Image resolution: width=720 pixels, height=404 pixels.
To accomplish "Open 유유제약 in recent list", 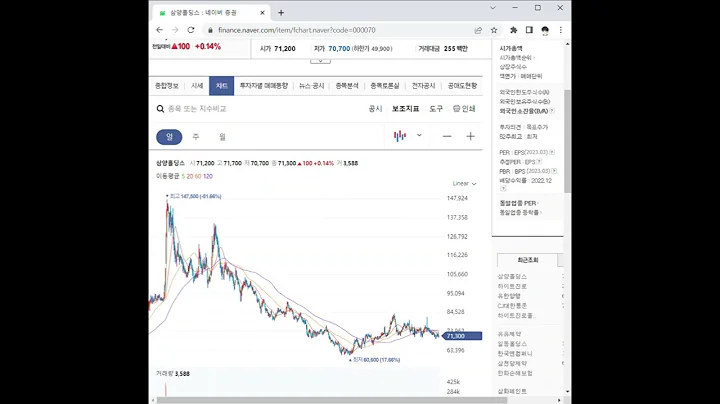I will point(509,334).
